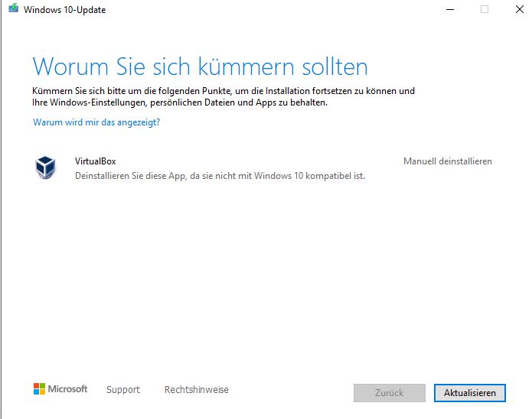
Task: Click the greyed-out Zurück button
Action: tap(390, 393)
